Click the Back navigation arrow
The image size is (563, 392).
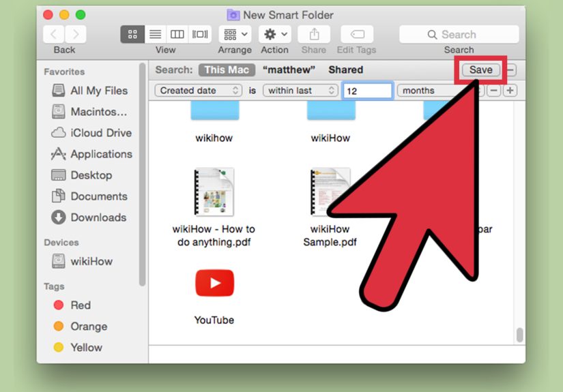(x=54, y=35)
